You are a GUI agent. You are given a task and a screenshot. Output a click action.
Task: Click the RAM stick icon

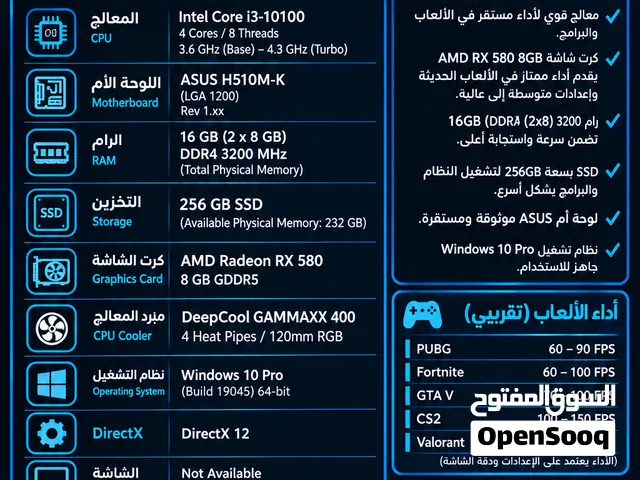pyautogui.click(x=51, y=153)
